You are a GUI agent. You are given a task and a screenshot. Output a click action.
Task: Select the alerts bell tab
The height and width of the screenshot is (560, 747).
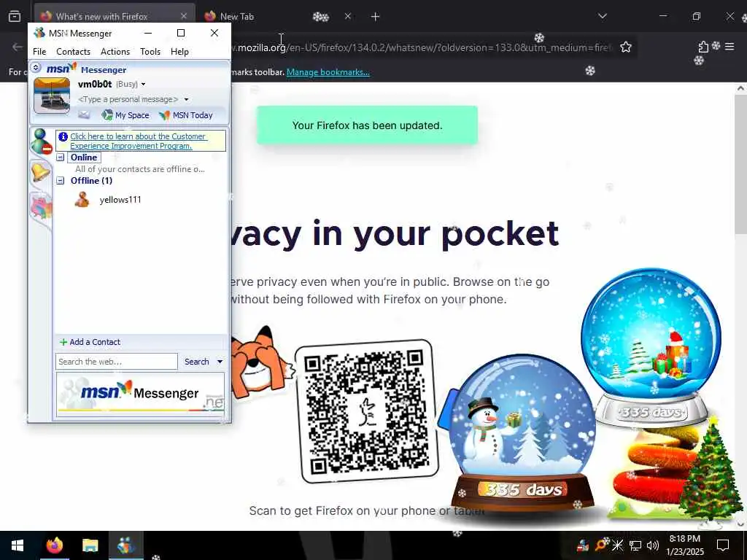click(x=41, y=172)
